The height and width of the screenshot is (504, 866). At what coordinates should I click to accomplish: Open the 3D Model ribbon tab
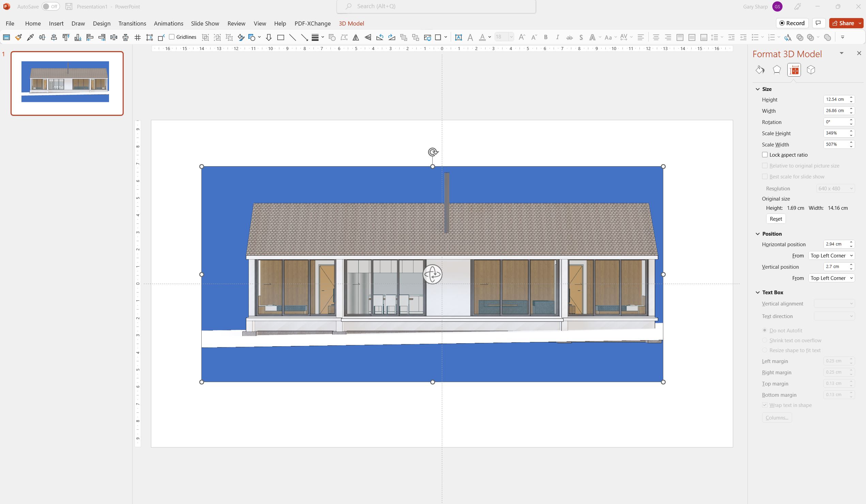351,23
